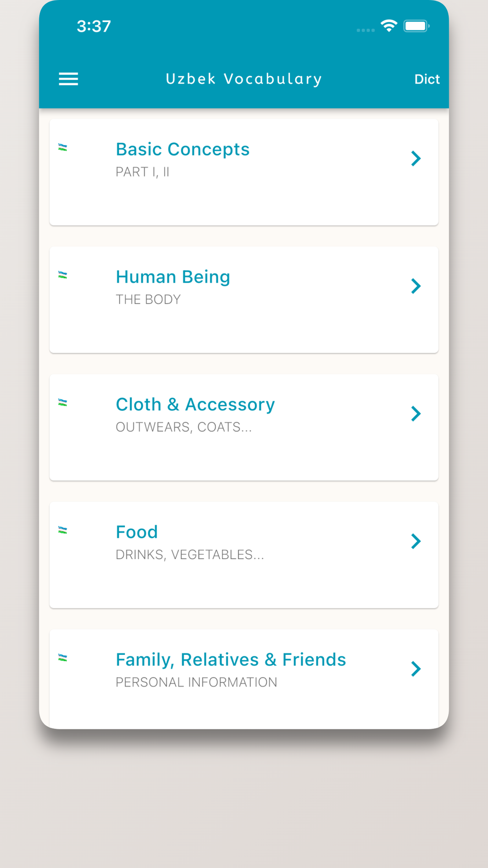Expand Human Being using the chevron
Viewport: 488px width, 868px height.
pyautogui.click(x=416, y=286)
